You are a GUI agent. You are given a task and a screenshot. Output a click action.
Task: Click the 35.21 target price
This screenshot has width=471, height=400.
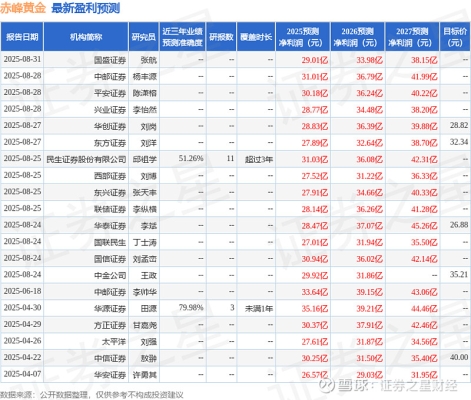pos(459,274)
